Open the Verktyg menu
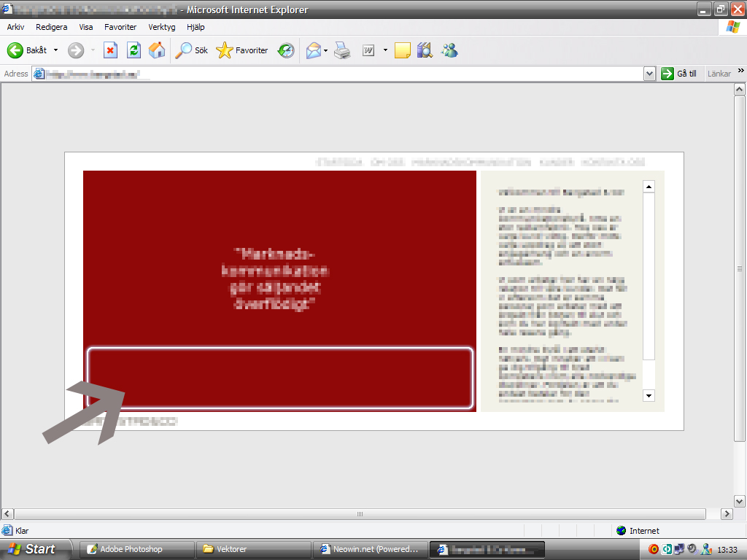Viewport: 747px width, 560px height. point(161,27)
